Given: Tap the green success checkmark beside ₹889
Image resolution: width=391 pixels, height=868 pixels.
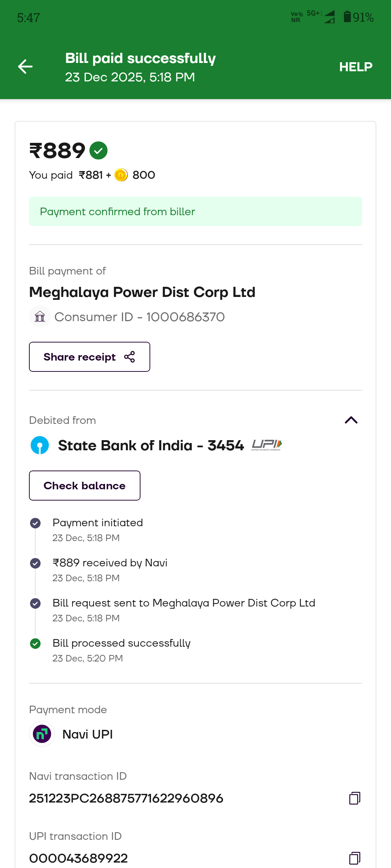Looking at the screenshot, I should coord(98,150).
